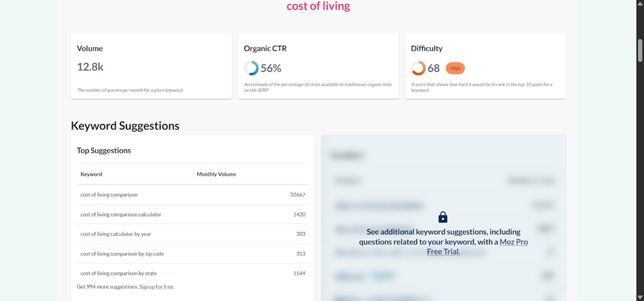Screen dimensions: 644x301
Task: Click the Top Suggestions title
Action: [104, 151]
